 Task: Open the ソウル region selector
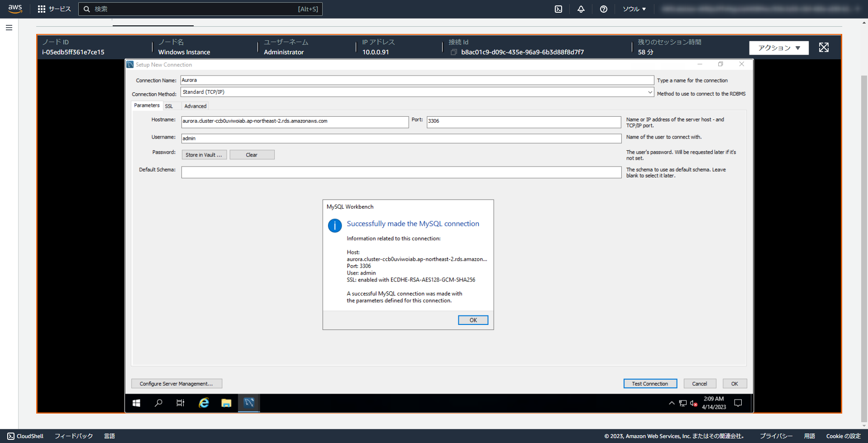tap(634, 9)
